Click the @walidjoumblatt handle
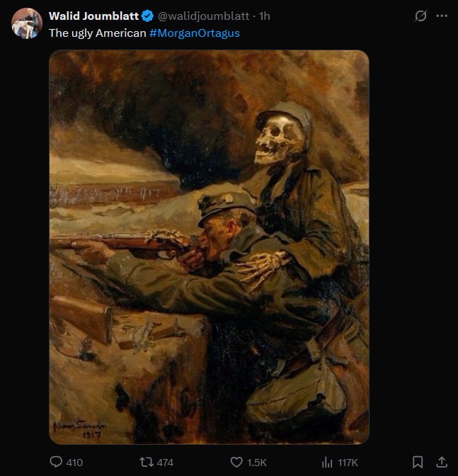This screenshot has height=476, width=458. point(202,16)
